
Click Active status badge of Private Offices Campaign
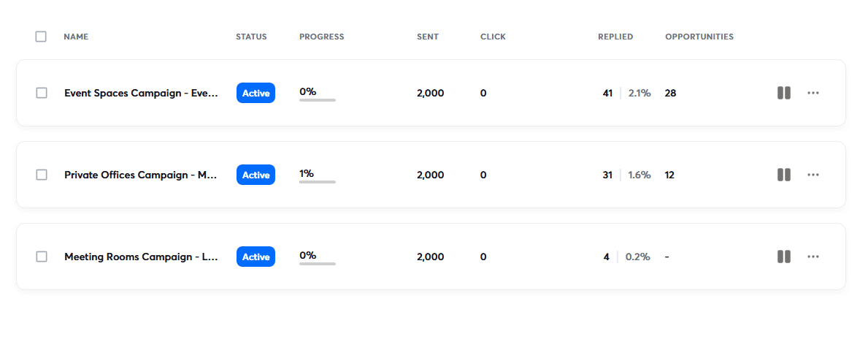coord(256,175)
